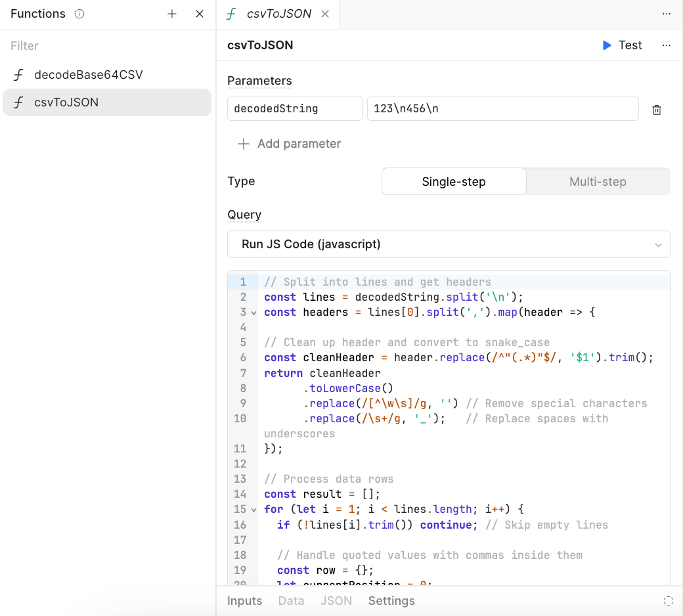Open the Data tab
This screenshot has height=616, width=683.
coord(291,601)
